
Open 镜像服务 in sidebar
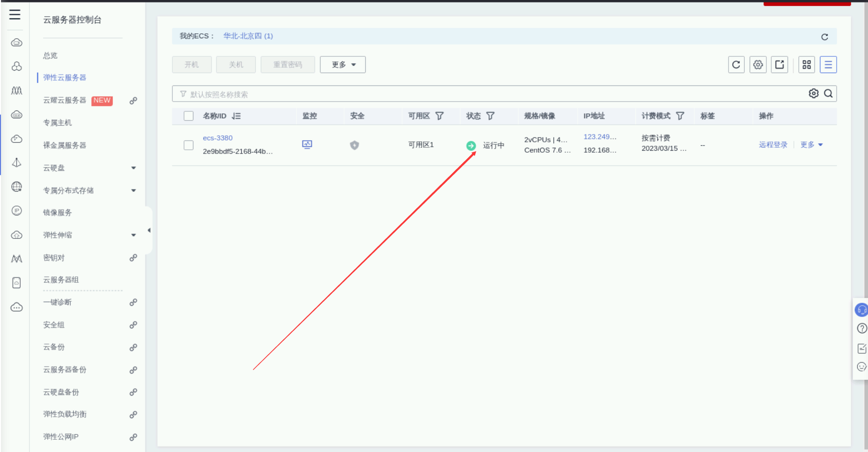(x=57, y=213)
